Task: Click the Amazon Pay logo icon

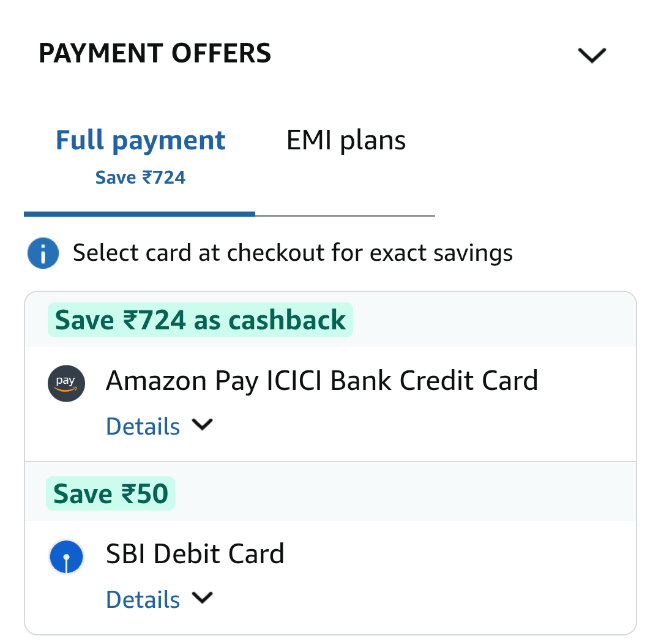Action: click(x=66, y=383)
